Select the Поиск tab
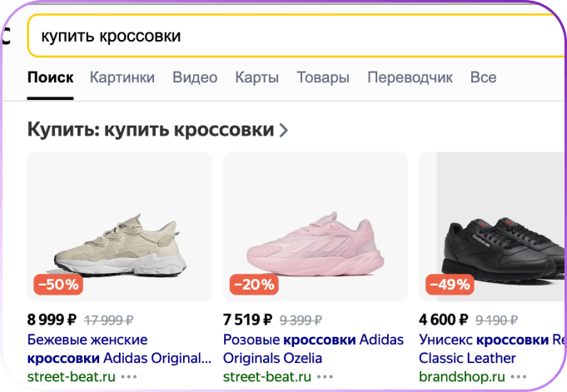Screen dimensions: 567x392 [x=50, y=77]
